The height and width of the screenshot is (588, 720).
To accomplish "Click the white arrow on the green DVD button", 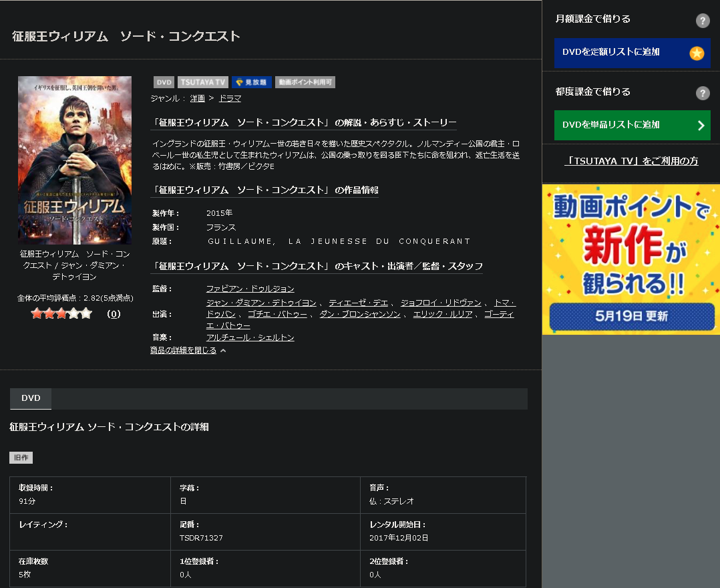I will tap(701, 126).
